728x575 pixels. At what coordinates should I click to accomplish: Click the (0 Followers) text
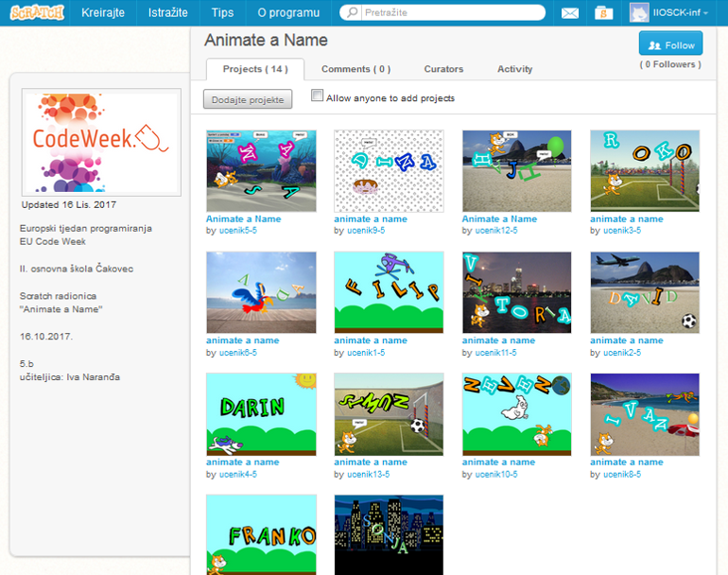pyautogui.click(x=670, y=64)
